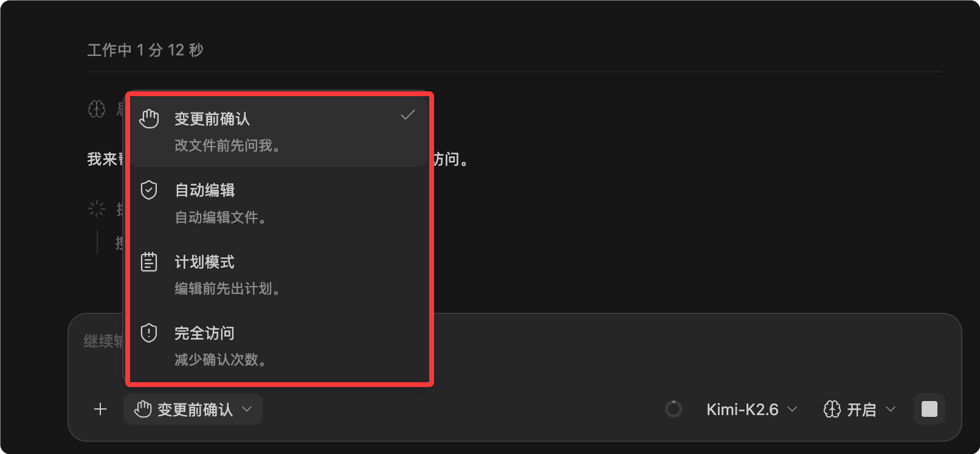Click the checkmark on 变更前确认 option

pos(408,114)
